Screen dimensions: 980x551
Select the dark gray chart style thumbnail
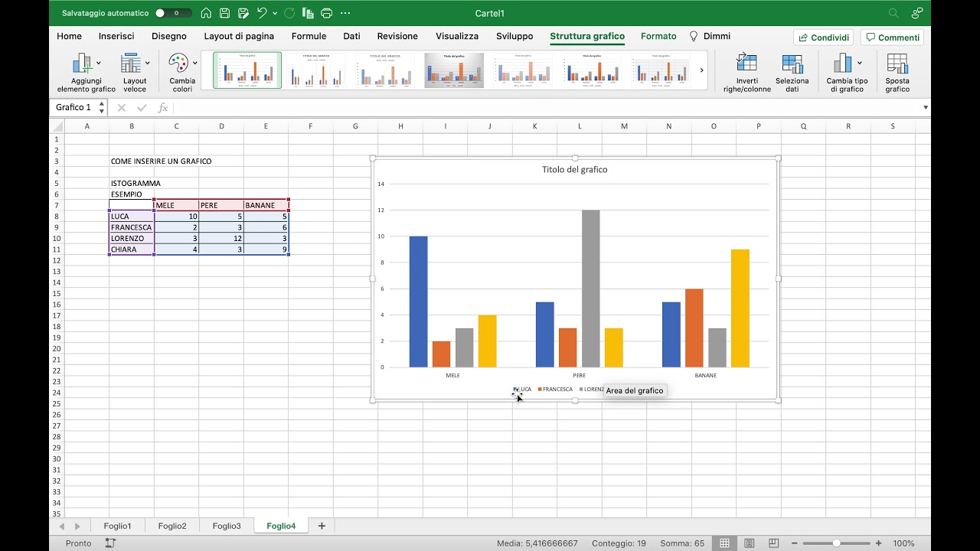(x=454, y=70)
